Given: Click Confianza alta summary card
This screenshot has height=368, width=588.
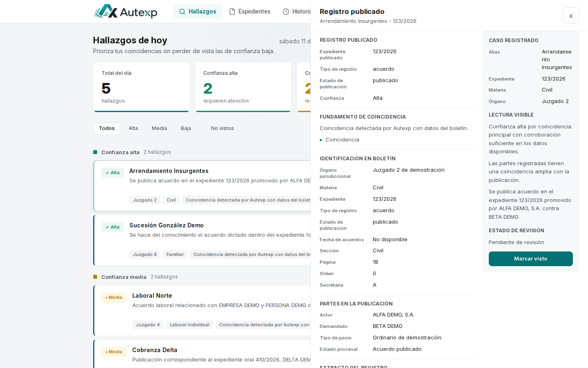Looking at the screenshot, I should [243, 87].
